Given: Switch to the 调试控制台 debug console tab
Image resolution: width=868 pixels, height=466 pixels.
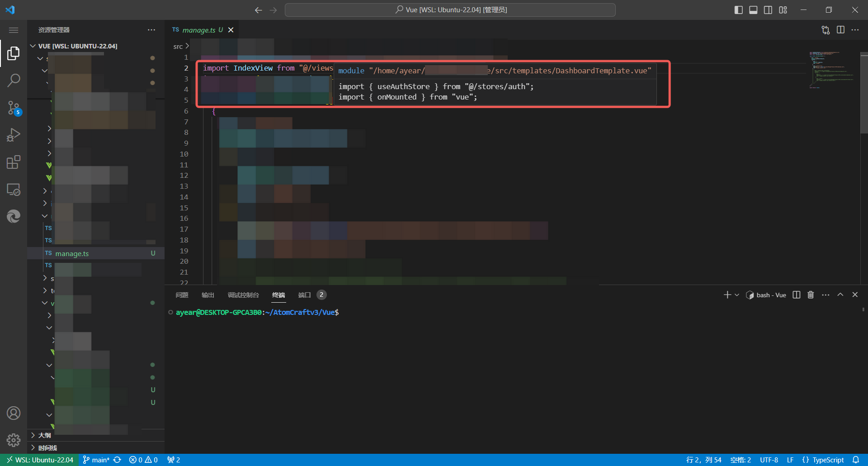Looking at the screenshot, I should [243, 295].
